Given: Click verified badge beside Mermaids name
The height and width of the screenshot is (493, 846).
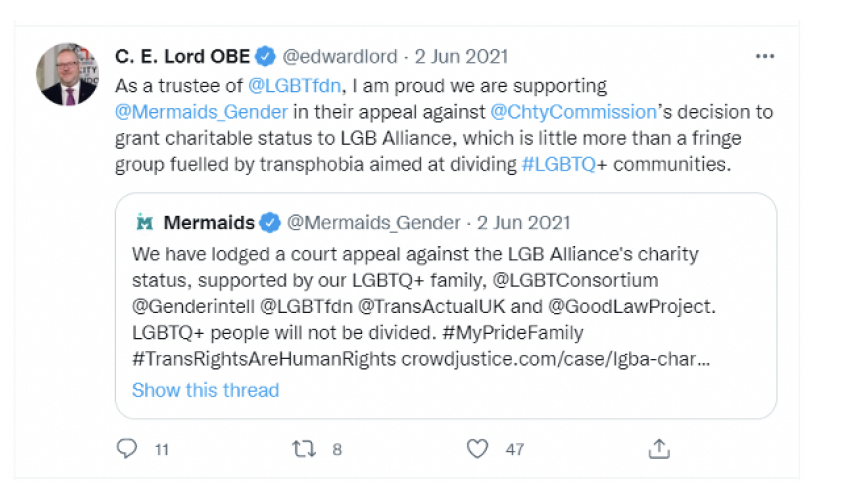Looking at the screenshot, I should (x=271, y=222).
